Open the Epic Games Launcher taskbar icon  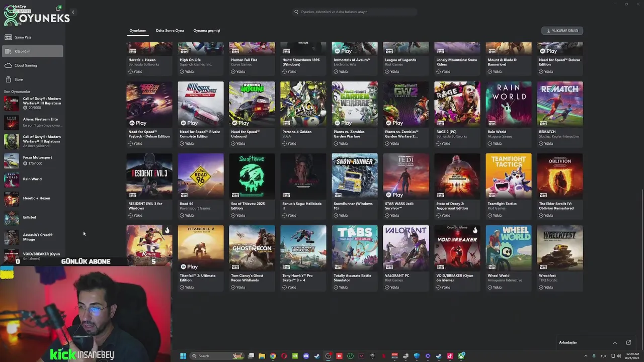tap(372, 356)
